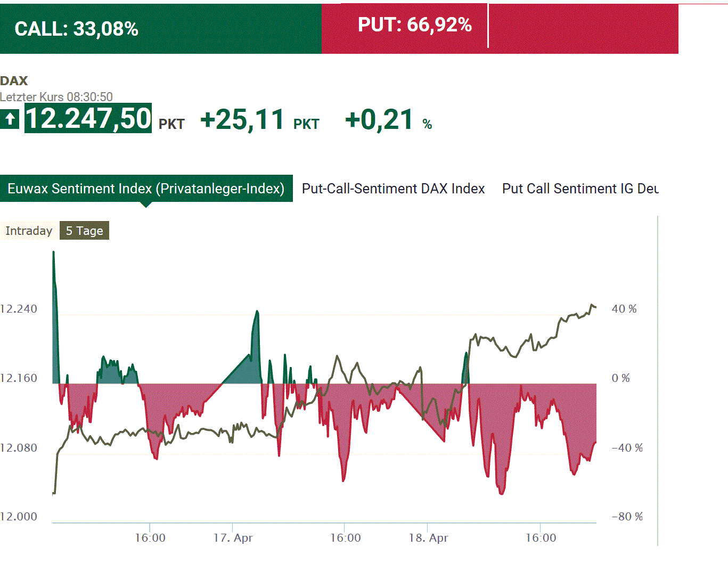The image size is (728, 587).
Task: Click the 18. Apr date marker
Action: pyautogui.click(x=428, y=538)
